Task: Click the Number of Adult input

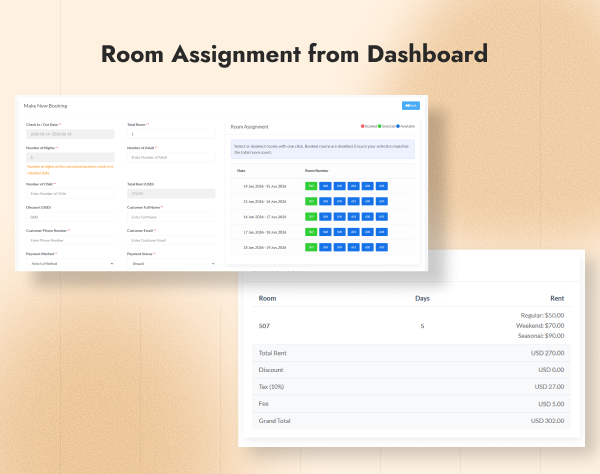Action: [x=171, y=157]
